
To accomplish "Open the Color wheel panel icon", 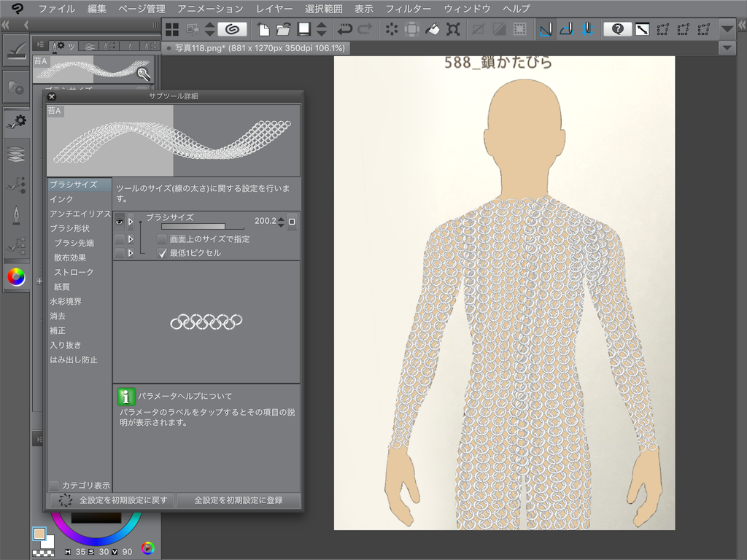I will click(16, 276).
